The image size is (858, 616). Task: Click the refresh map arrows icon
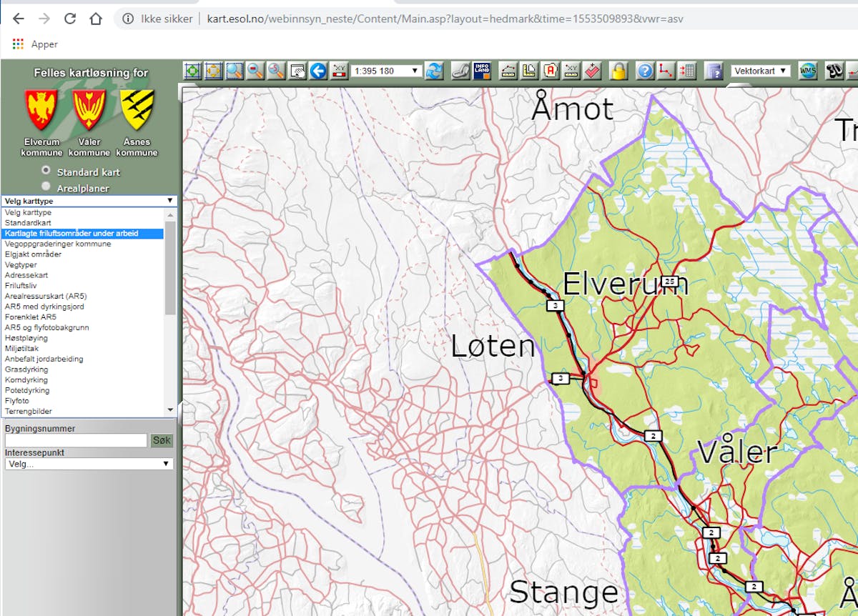[x=435, y=71]
